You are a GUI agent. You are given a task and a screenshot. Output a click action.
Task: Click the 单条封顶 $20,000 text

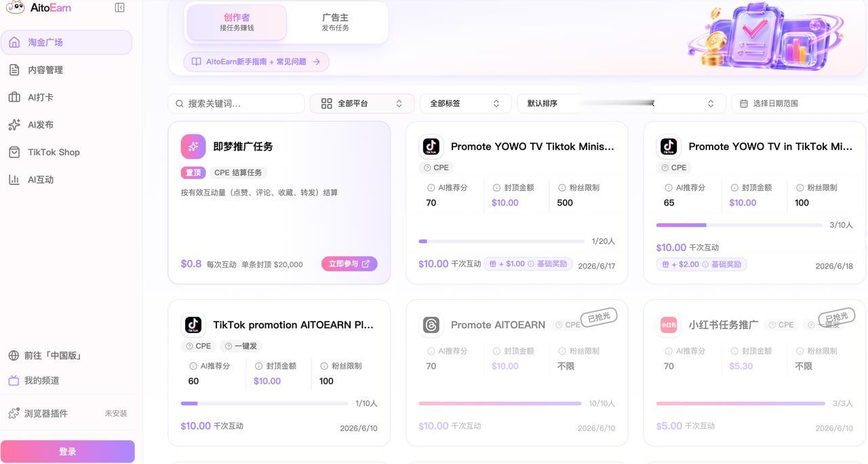pos(273,265)
